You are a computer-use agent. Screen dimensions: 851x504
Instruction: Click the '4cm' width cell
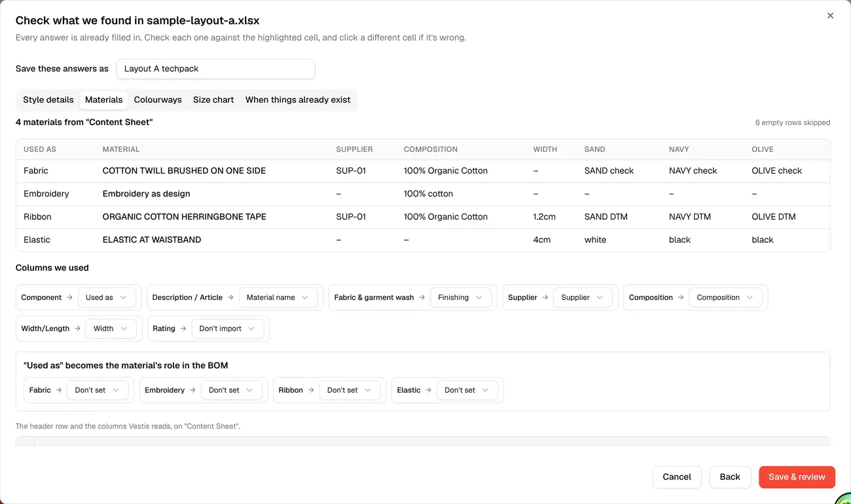tap(542, 240)
